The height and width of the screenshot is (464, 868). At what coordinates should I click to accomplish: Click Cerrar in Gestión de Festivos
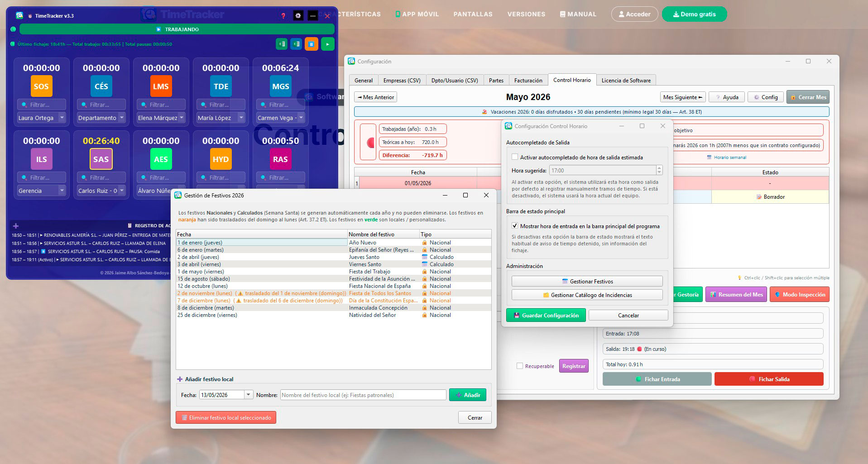tap(475, 417)
